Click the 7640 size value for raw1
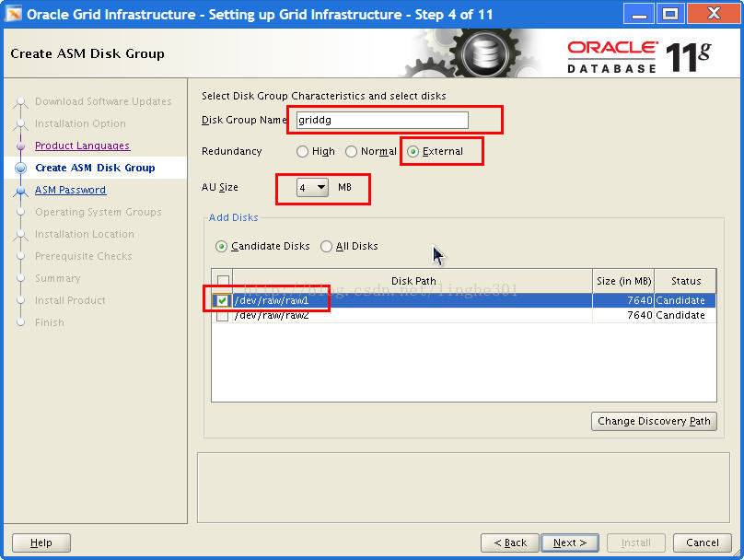 [x=640, y=300]
